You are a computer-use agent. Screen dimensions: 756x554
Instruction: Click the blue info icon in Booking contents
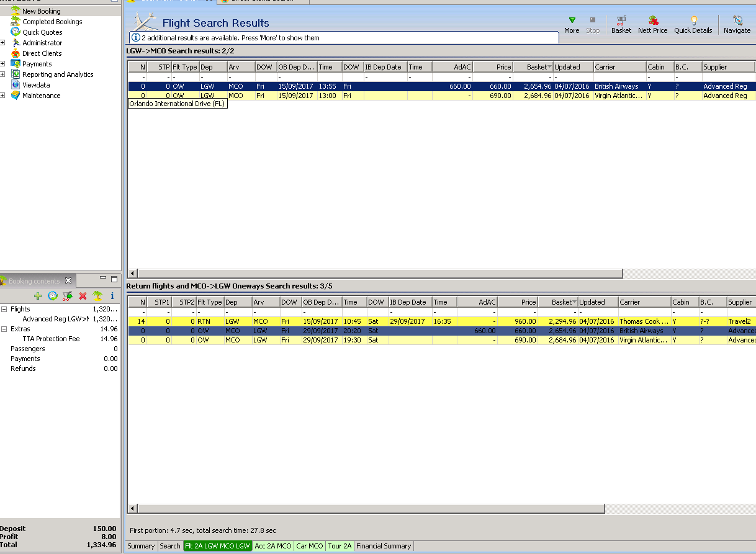click(x=112, y=296)
